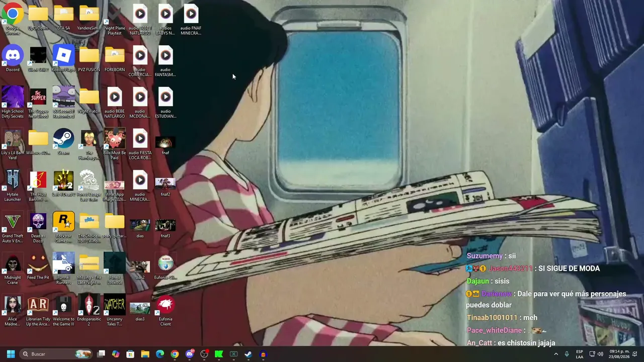Select the audio MCDONA... media file

click(140, 103)
